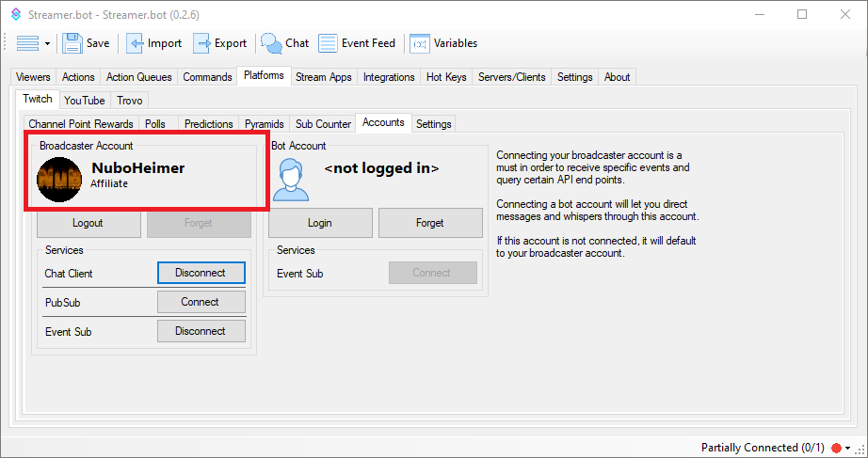Click the Affiliate status label
Image resolution: width=868 pixels, height=458 pixels.
point(109,183)
